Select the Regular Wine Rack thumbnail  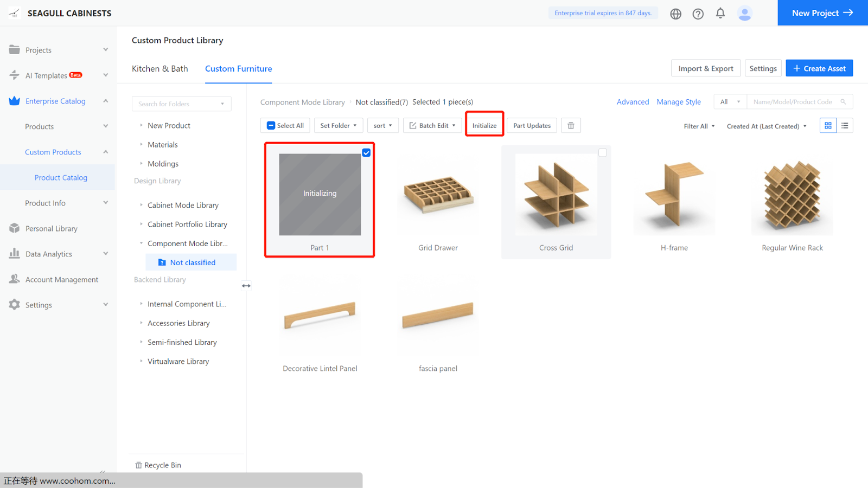coord(792,195)
